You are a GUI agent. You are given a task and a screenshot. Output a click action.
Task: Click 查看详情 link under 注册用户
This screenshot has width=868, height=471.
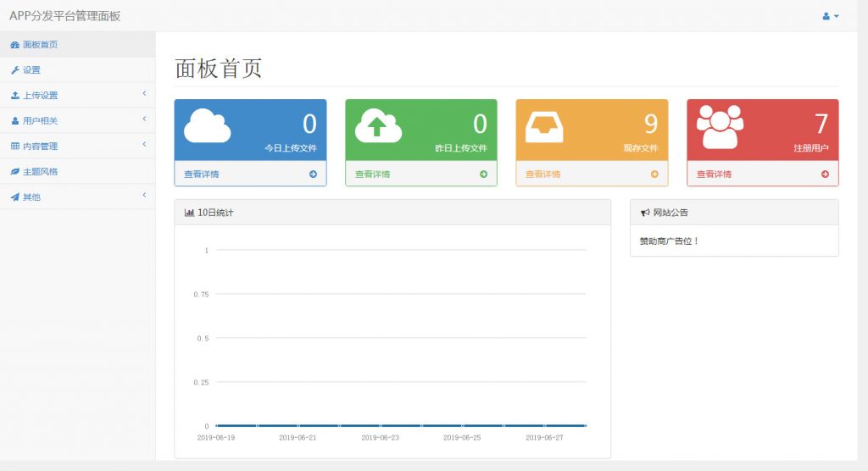coord(714,174)
